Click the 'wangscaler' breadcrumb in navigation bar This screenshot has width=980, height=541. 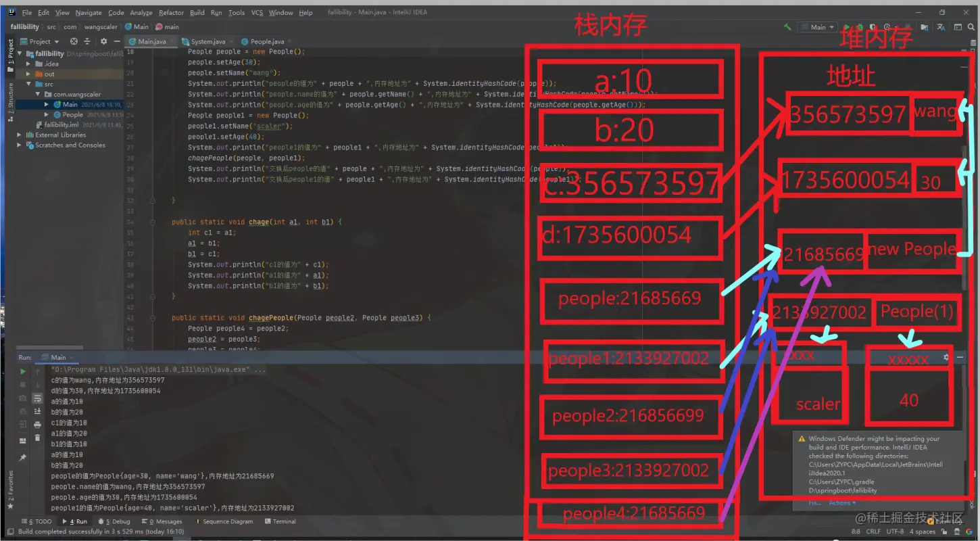(100, 27)
